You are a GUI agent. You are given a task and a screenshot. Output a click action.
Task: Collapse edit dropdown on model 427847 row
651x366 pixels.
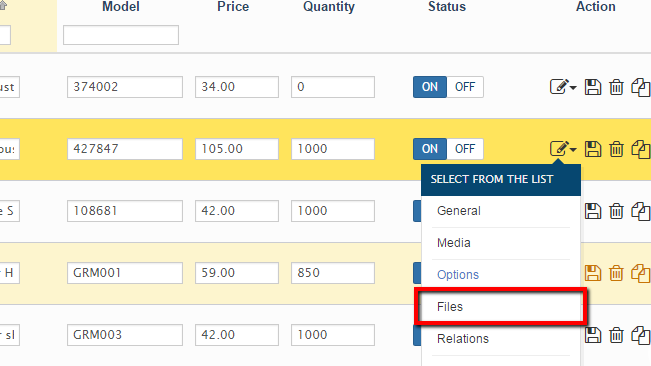(563, 149)
